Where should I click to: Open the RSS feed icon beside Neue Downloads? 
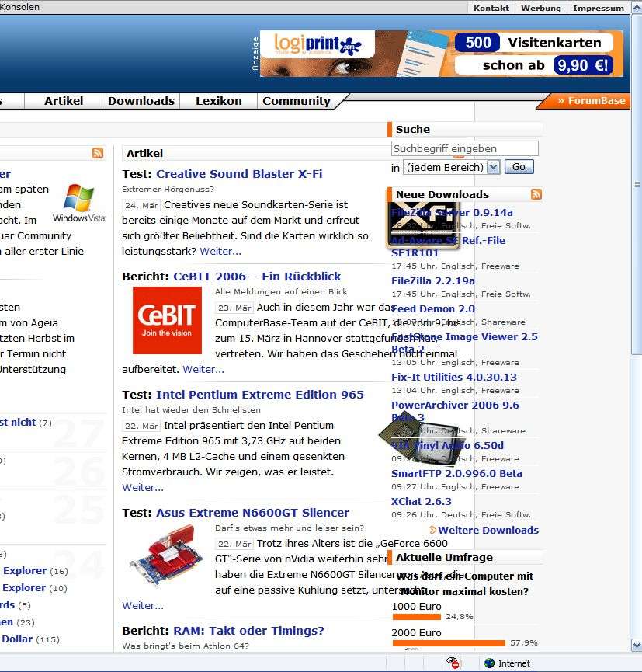click(536, 194)
